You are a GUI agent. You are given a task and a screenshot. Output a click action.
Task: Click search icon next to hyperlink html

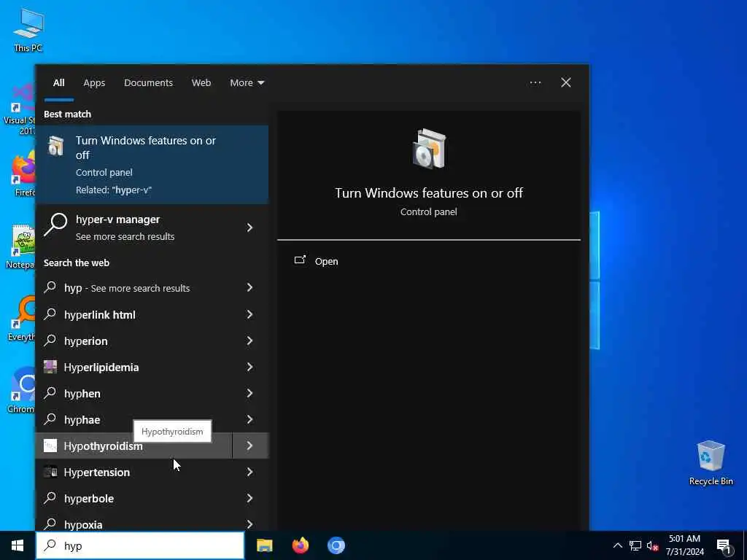[50, 314]
